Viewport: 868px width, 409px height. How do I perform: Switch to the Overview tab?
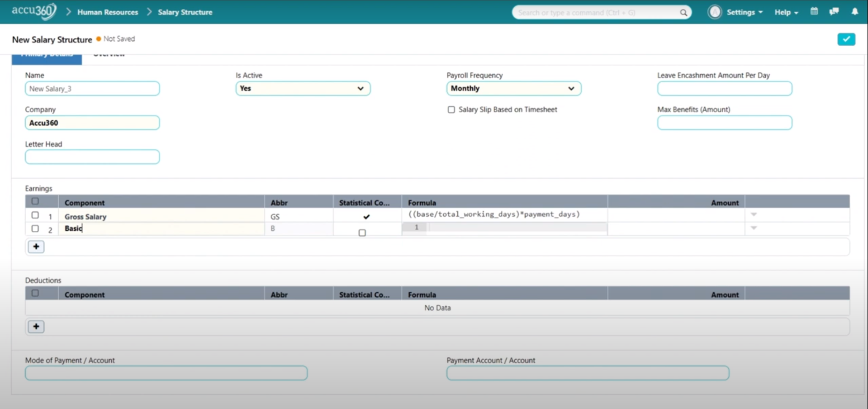(x=109, y=55)
